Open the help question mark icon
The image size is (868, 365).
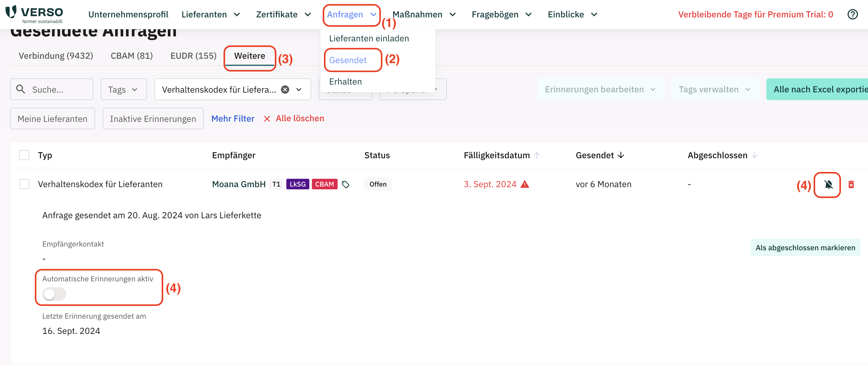(x=852, y=15)
